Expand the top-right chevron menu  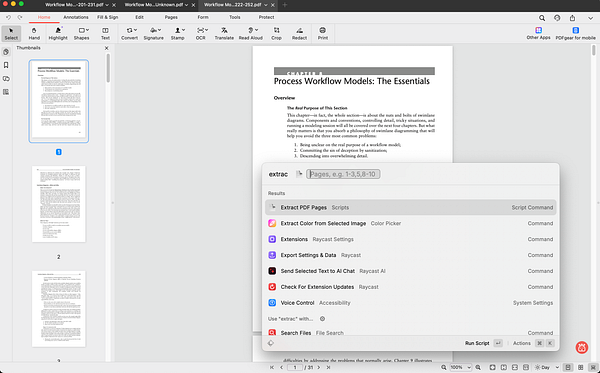tap(590, 18)
